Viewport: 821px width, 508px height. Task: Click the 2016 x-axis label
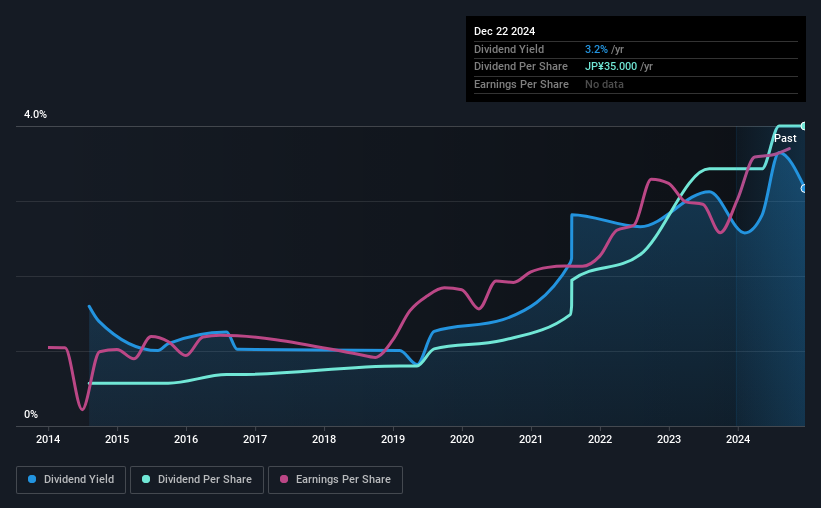(186, 439)
